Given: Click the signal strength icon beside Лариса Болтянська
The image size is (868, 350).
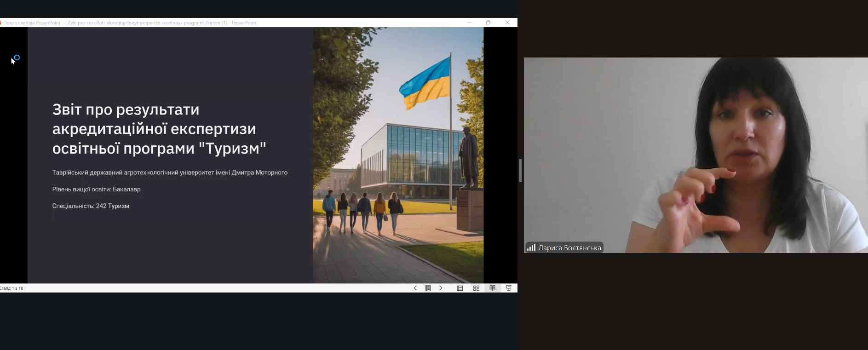Looking at the screenshot, I should (x=531, y=247).
